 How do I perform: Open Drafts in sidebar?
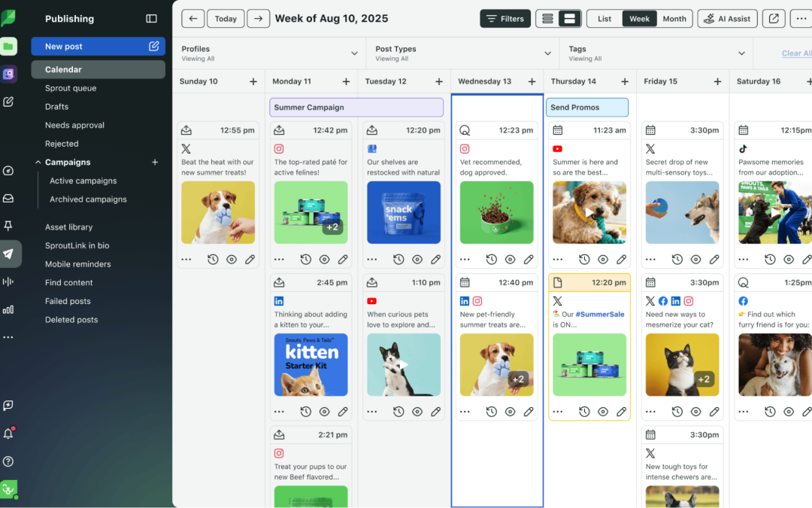point(56,107)
